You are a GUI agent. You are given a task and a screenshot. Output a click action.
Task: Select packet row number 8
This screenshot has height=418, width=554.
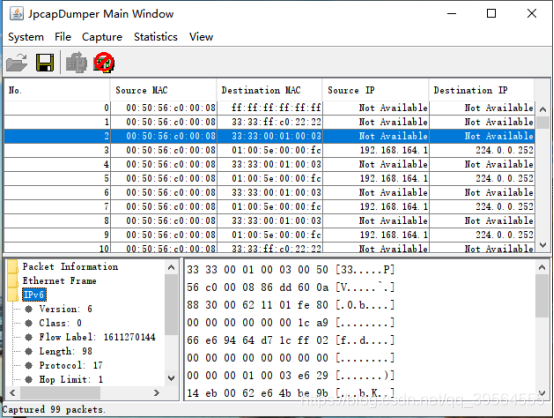[x=269, y=221]
